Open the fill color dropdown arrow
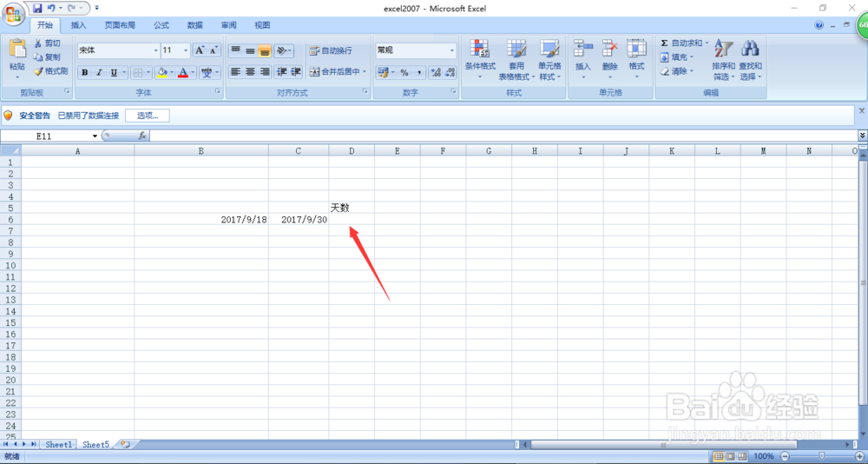This screenshot has height=464, width=868. click(x=172, y=73)
